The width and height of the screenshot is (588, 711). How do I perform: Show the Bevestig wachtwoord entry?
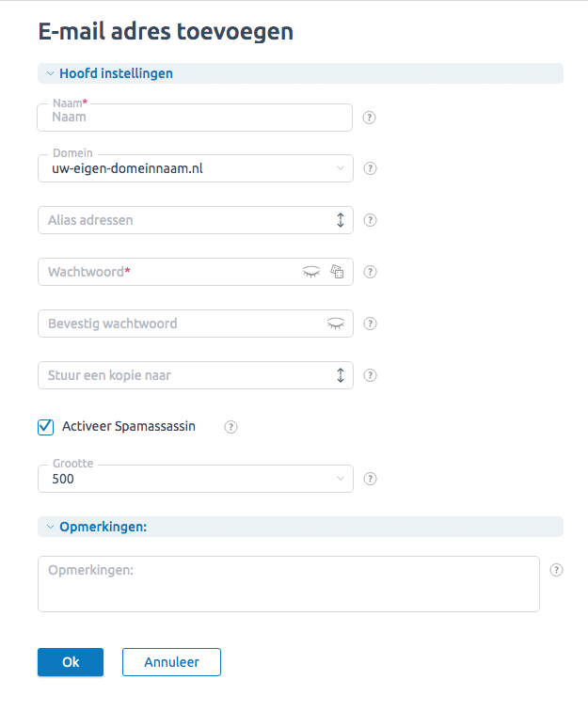coord(336,324)
